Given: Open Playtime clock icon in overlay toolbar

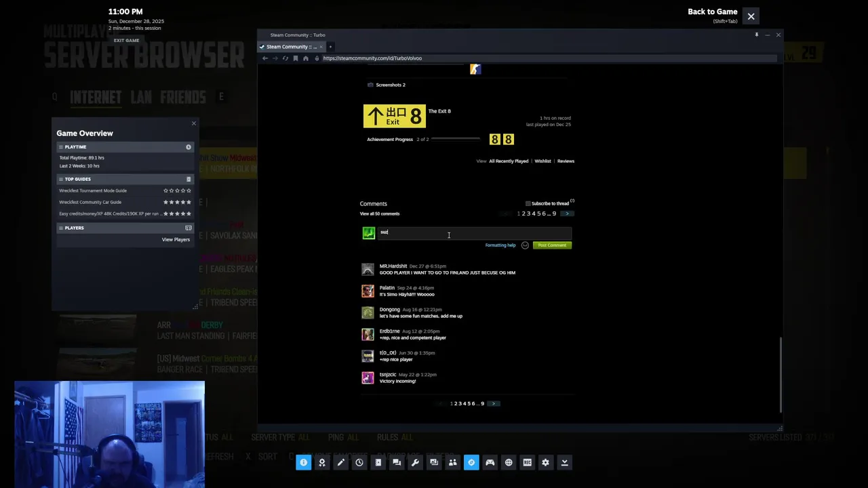Looking at the screenshot, I should [359, 462].
